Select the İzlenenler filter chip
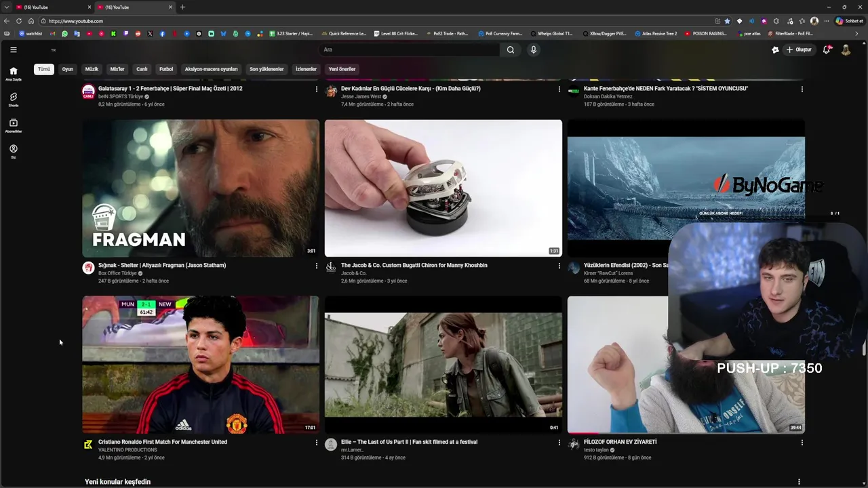The height and width of the screenshot is (488, 868). (x=306, y=69)
